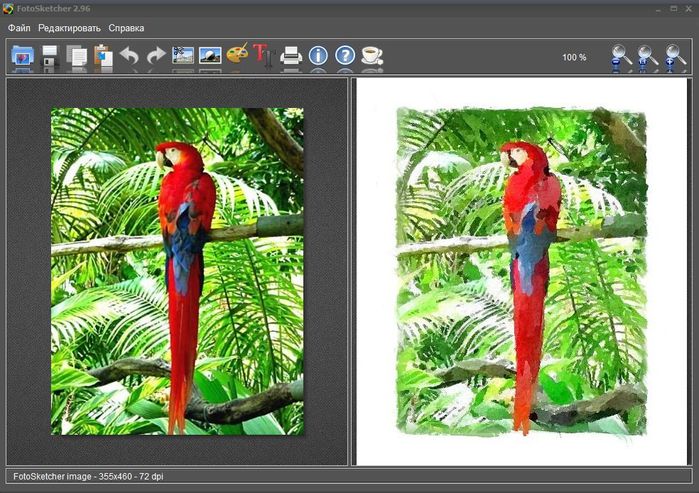
Task: Zoom in with the plus magnifier
Action: tap(676, 57)
